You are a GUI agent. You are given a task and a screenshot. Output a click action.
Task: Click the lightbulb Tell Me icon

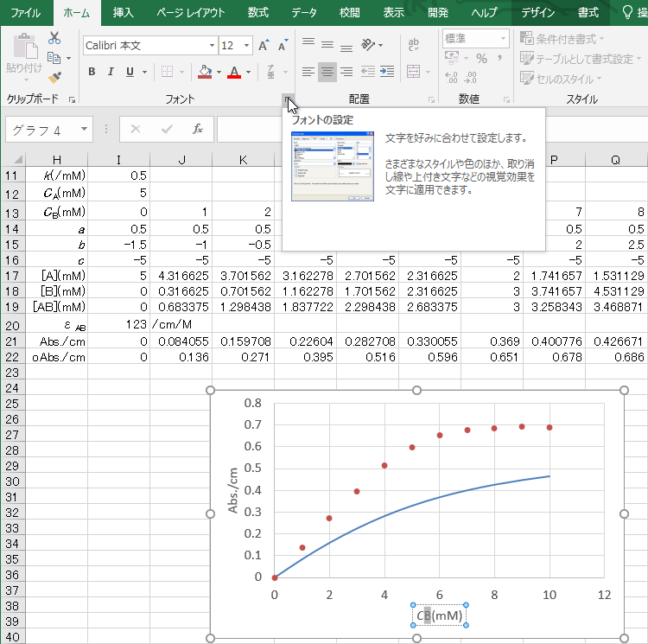627,12
